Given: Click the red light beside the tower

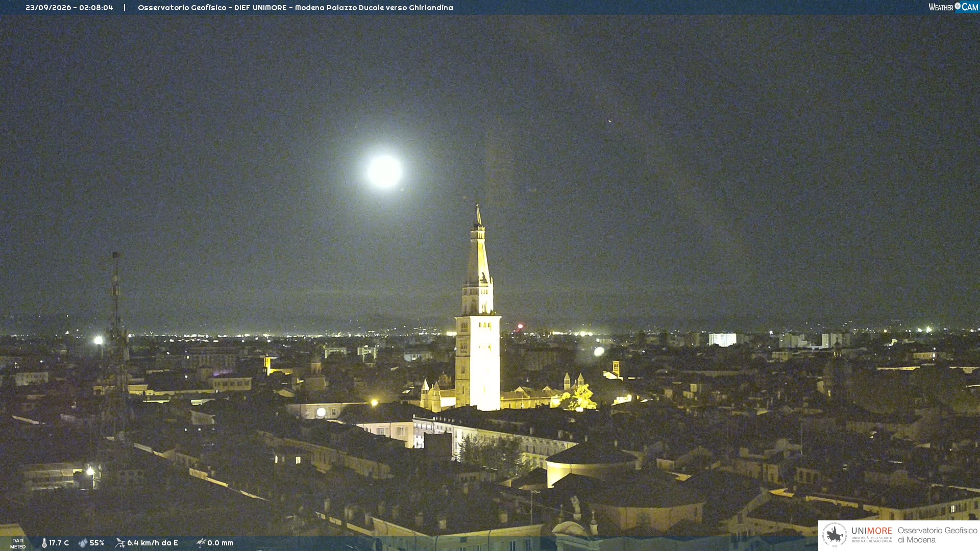Looking at the screenshot, I should coord(520,326).
